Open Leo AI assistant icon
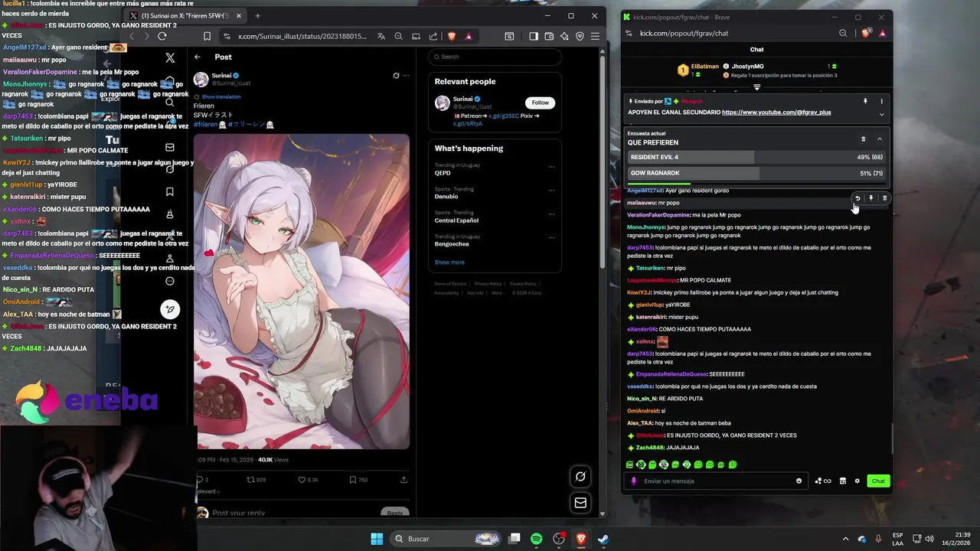 coord(564,36)
